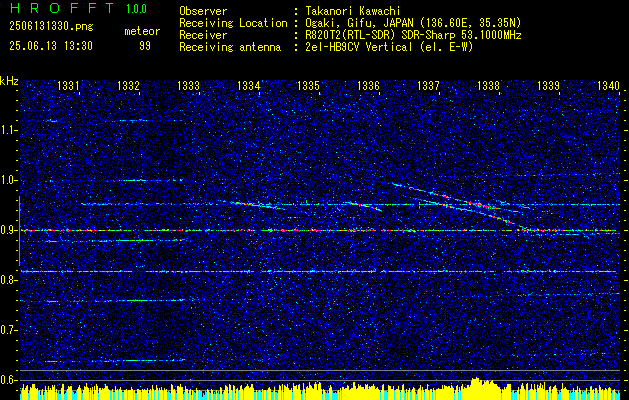Click the 2el-HB9CV Vertical antenna text
The image size is (629, 400).
coord(390,47)
